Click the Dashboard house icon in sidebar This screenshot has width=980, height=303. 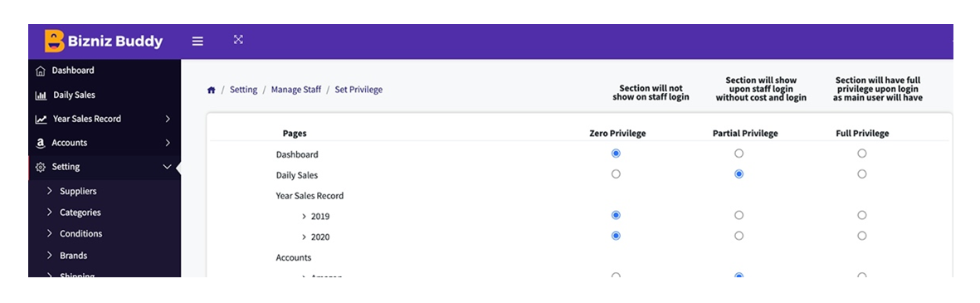(x=41, y=71)
